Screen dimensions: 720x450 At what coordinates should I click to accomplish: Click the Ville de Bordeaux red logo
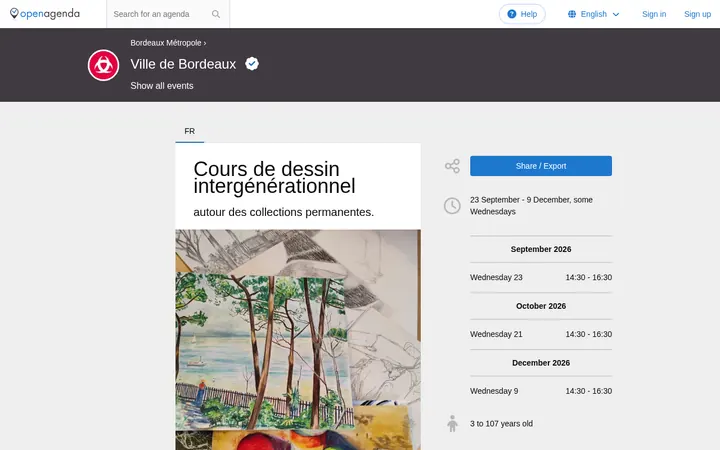[x=103, y=65]
